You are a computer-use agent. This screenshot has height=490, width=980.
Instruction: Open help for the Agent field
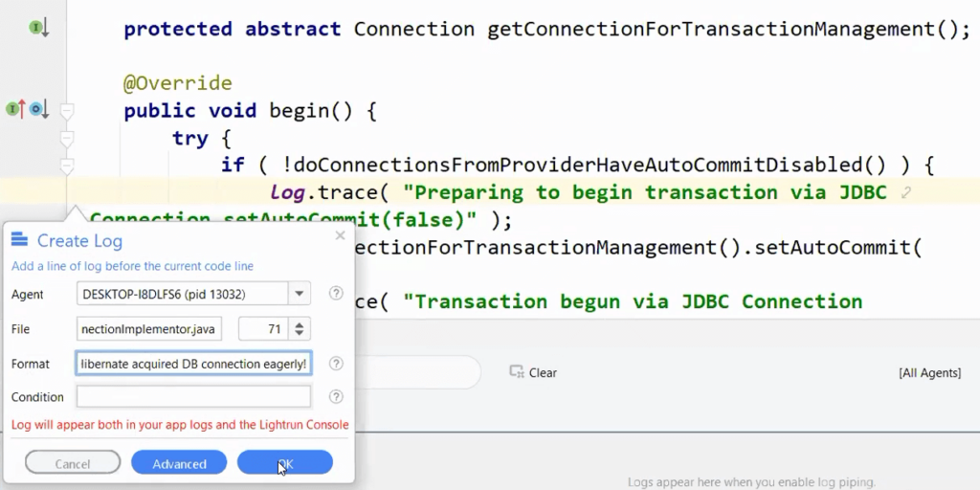(x=336, y=293)
